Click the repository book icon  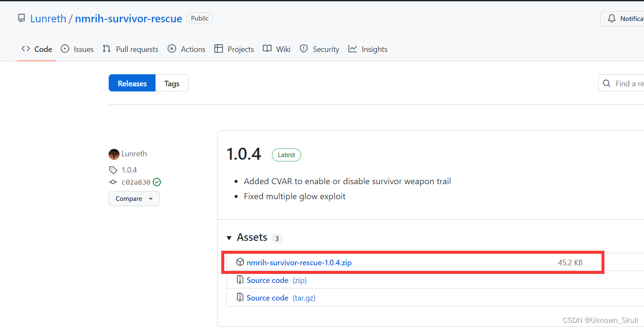point(21,18)
